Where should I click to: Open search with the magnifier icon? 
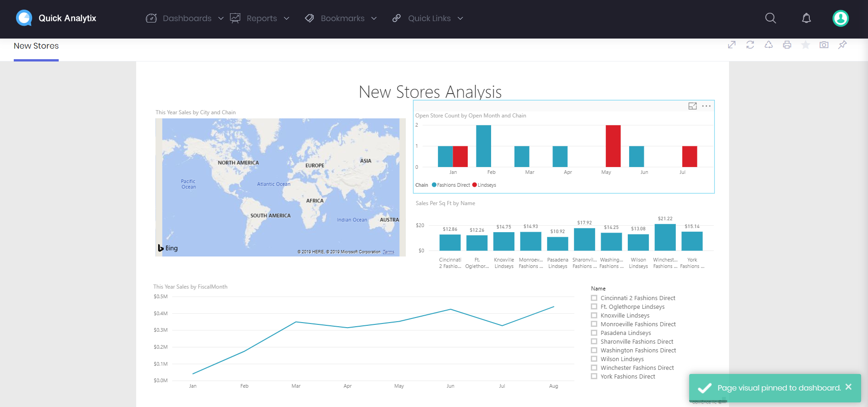point(770,18)
